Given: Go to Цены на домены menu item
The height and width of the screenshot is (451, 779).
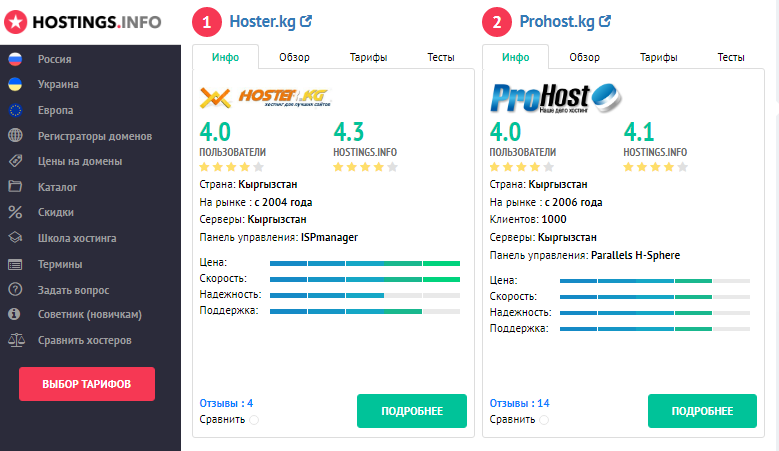Looking at the screenshot, I should pos(80,161).
